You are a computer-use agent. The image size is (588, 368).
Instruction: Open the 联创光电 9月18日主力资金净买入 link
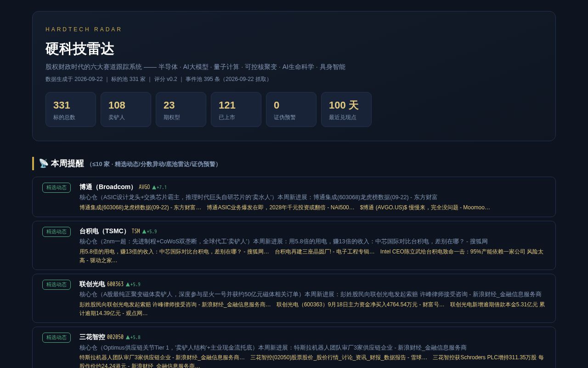[360, 305]
